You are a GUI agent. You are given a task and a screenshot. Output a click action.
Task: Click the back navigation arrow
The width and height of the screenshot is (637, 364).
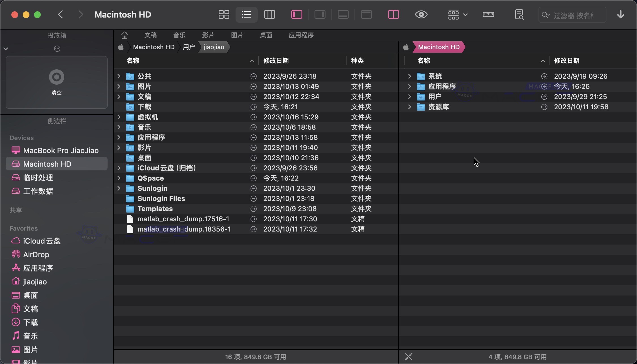[x=60, y=14]
